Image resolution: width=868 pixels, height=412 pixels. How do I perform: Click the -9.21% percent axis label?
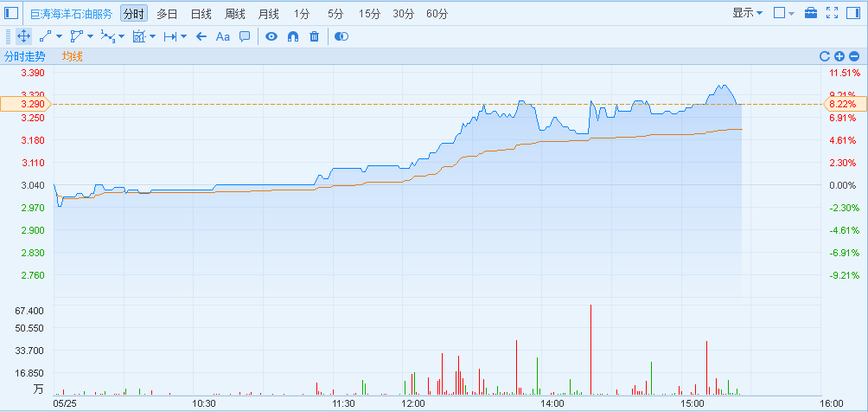[845, 275]
